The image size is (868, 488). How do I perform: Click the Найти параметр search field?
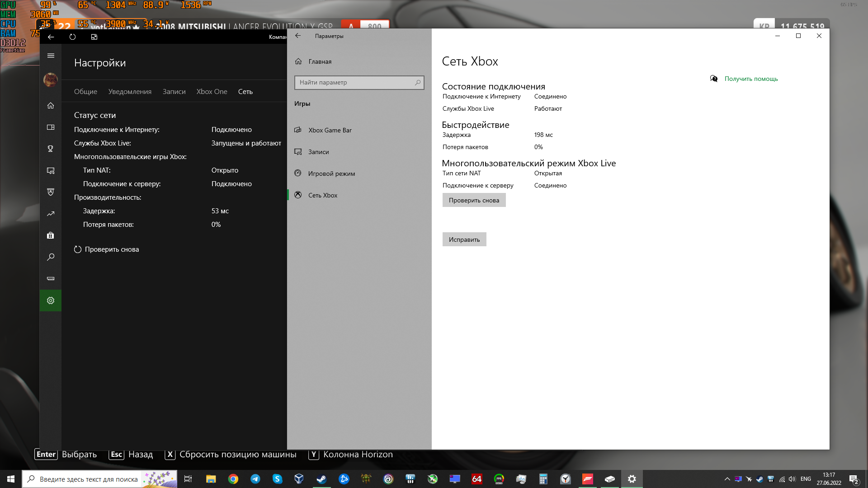pos(355,83)
